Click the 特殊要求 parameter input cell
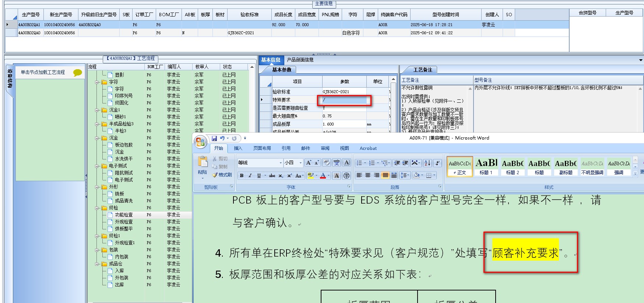 pos(344,100)
